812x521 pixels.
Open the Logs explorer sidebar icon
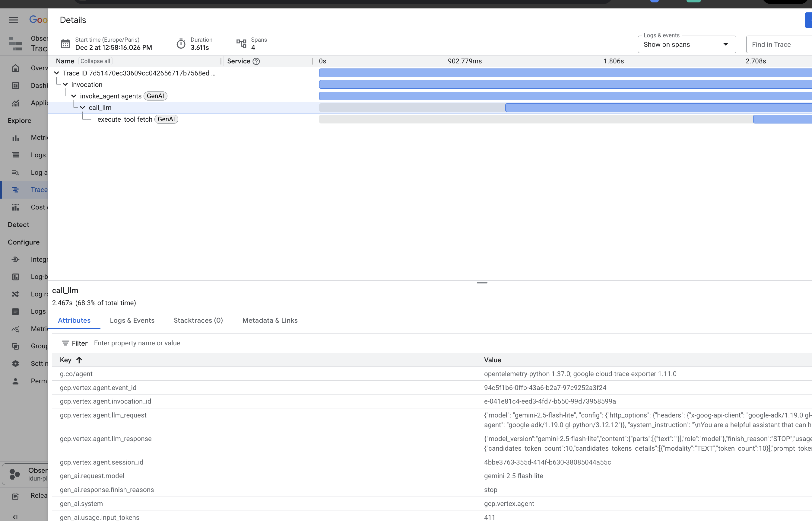coord(16,155)
